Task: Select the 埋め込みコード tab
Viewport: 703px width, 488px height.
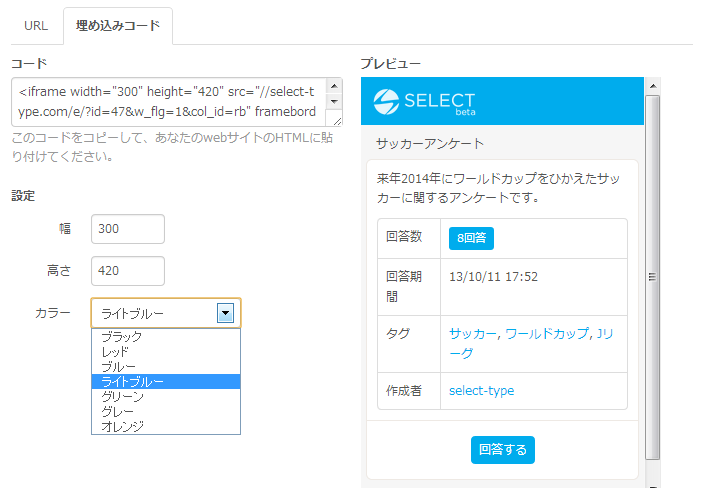Action: click(117, 26)
